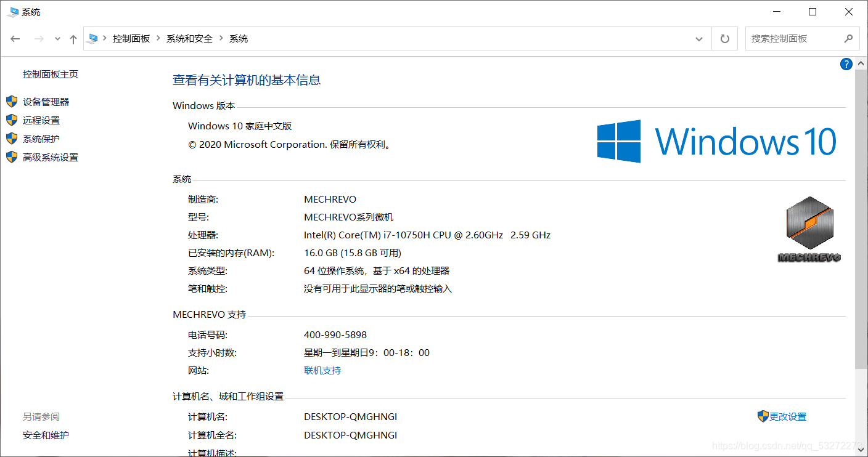Open help with the blue question mark

(846, 63)
